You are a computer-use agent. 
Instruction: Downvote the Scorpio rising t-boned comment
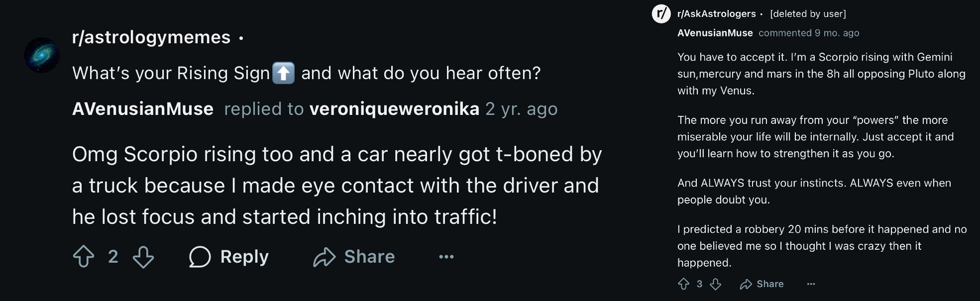pos(143,257)
